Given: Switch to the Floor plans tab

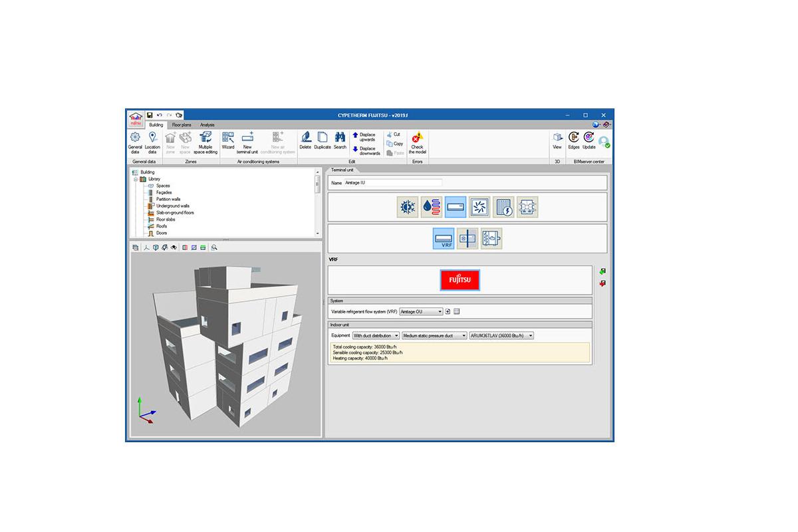Looking at the screenshot, I should (182, 124).
